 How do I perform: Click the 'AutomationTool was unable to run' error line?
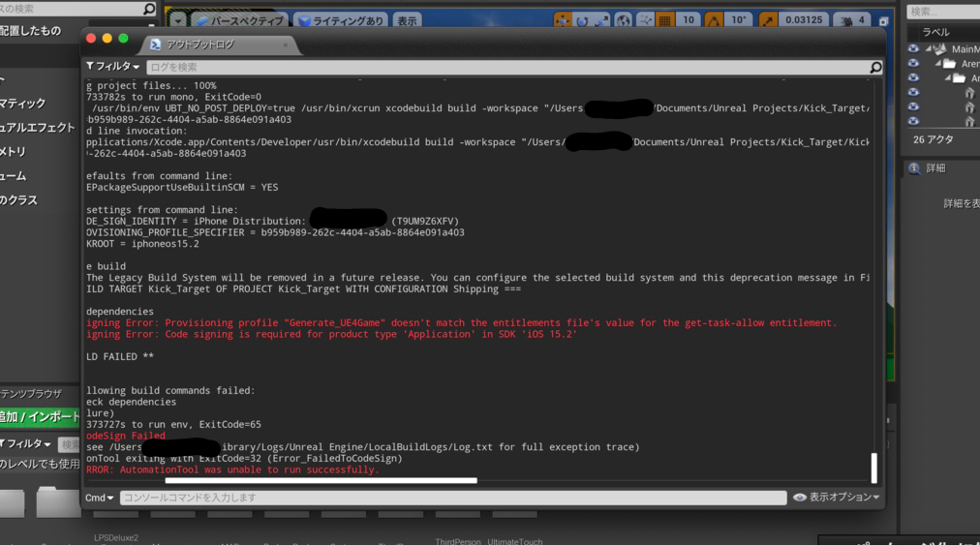point(232,469)
